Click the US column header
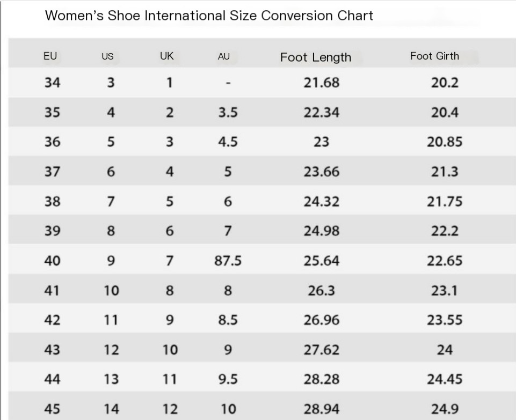 [x=107, y=56]
